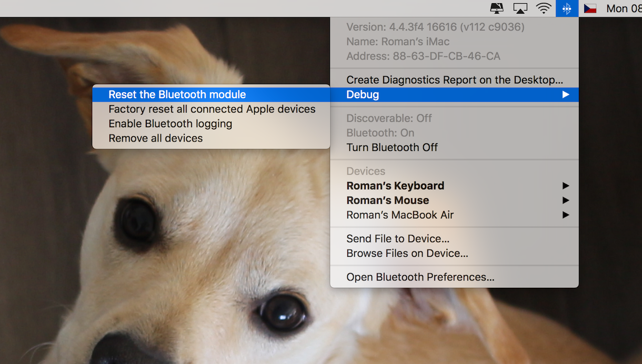This screenshot has width=642, height=364.
Task: Open Roman's Mouse device entry
Action: tap(454, 200)
